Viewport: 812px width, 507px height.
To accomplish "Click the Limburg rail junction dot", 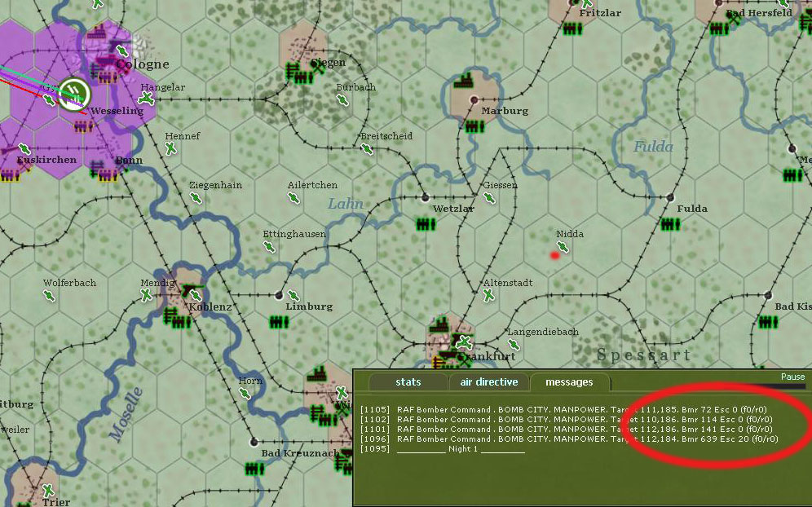I will tap(279, 295).
